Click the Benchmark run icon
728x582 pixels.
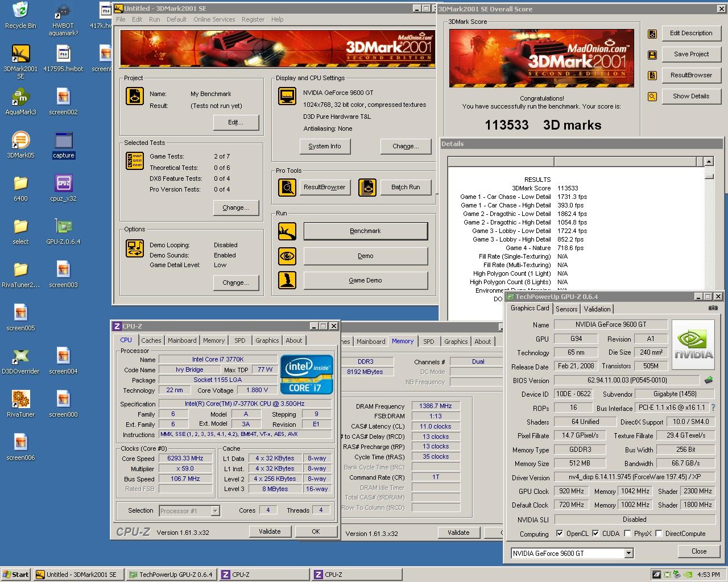point(287,231)
